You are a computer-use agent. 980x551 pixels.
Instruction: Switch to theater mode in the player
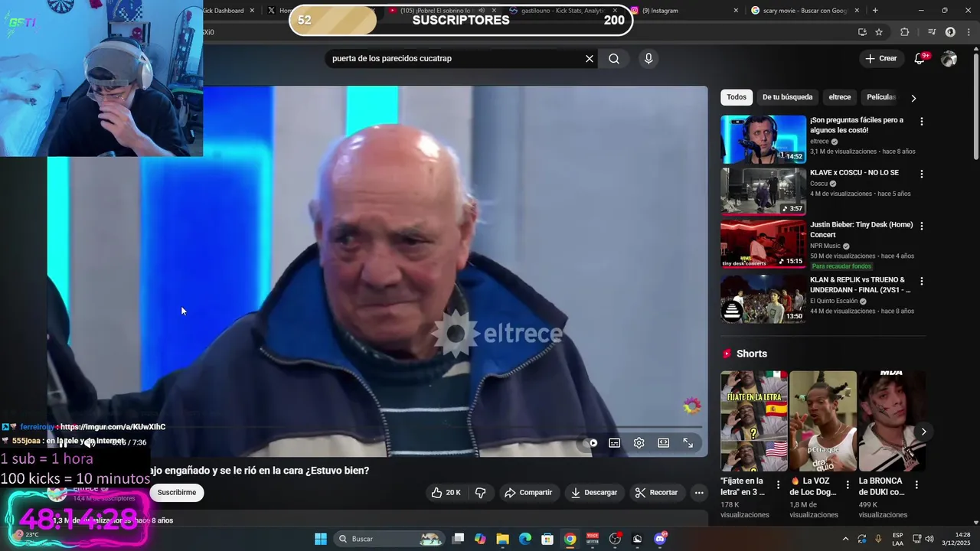click(663, 443)
